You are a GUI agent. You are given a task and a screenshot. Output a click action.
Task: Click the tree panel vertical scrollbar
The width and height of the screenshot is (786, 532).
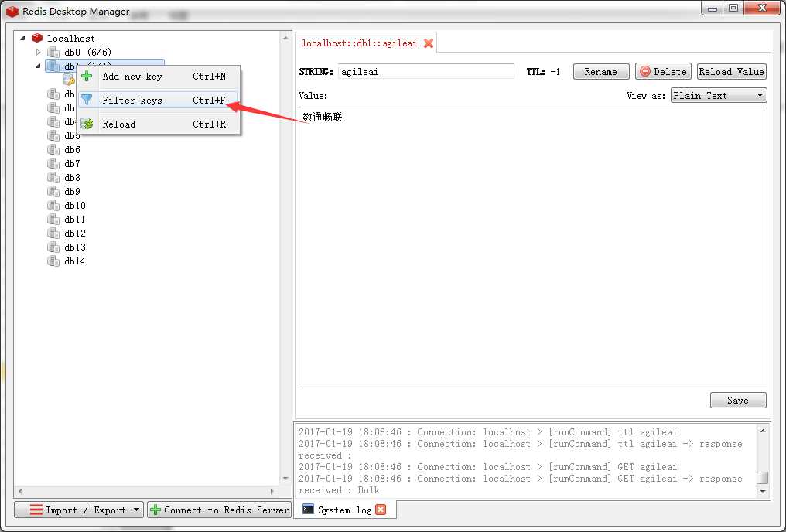[x=285, y=258]
